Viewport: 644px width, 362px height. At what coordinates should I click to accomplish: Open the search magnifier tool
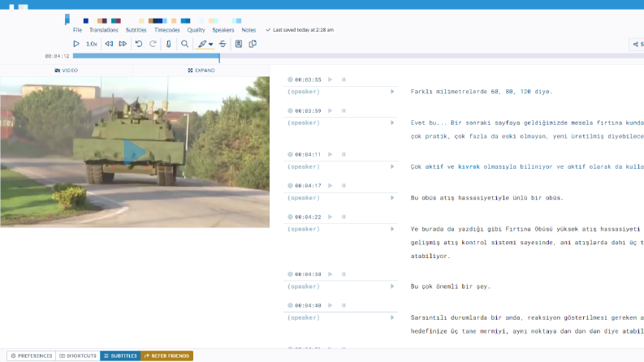tap(185, 44)
